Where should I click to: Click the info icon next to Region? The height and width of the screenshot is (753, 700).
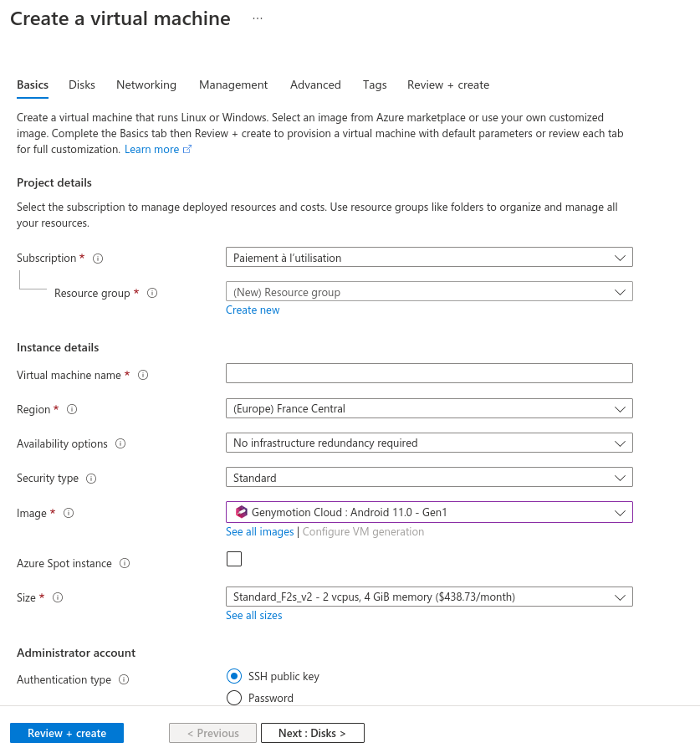point(72,409)
